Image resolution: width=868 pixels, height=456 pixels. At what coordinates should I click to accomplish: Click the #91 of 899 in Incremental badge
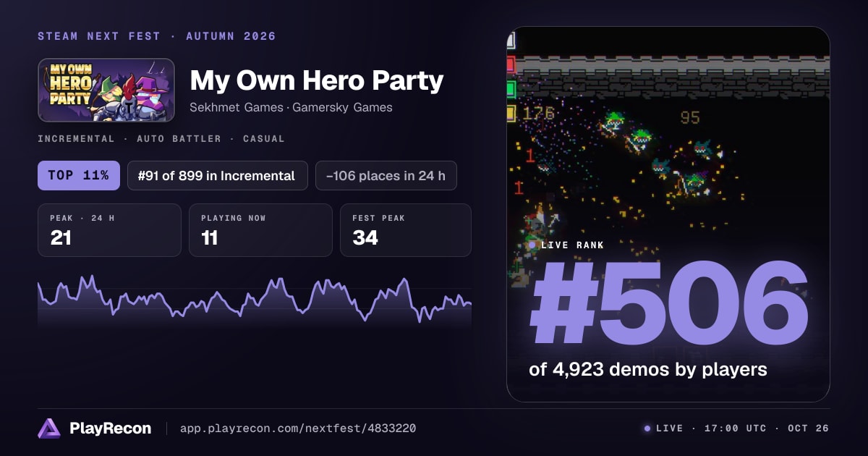click(x=218, y=175)
